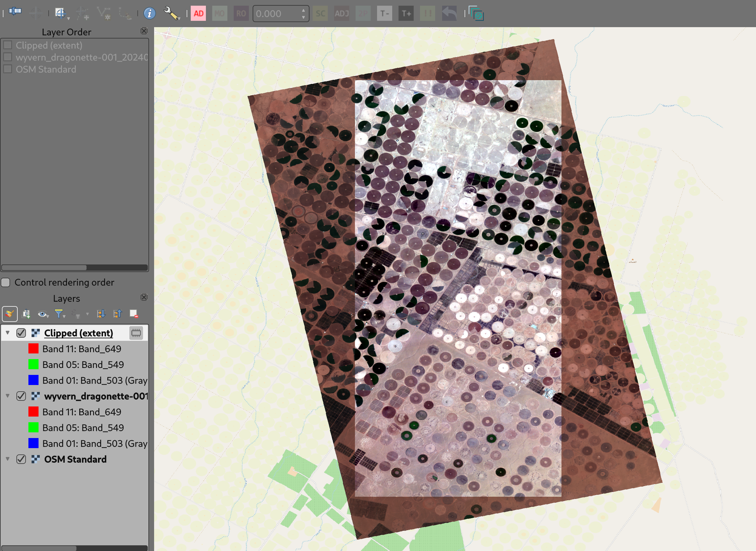
Task: Collapse the wyvern_dragonette layer legend
Action: click(x=8, y=396)
